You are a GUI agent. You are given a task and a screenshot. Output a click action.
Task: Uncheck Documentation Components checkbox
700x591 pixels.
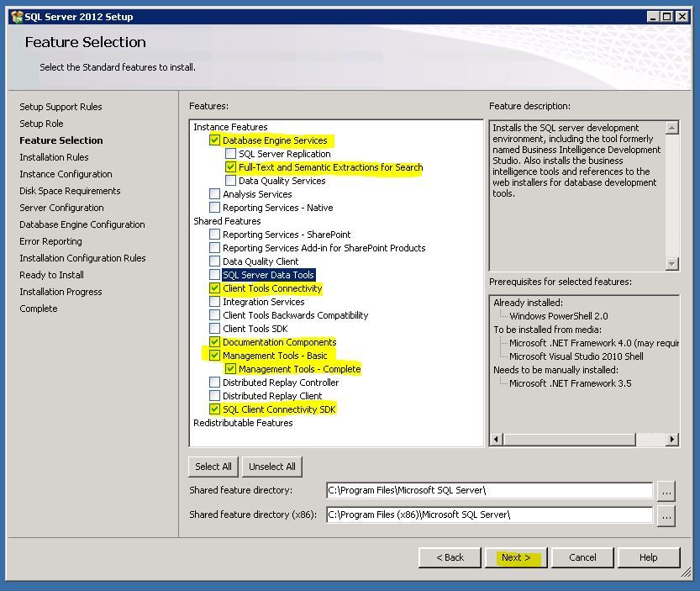(x=214, y=341)
